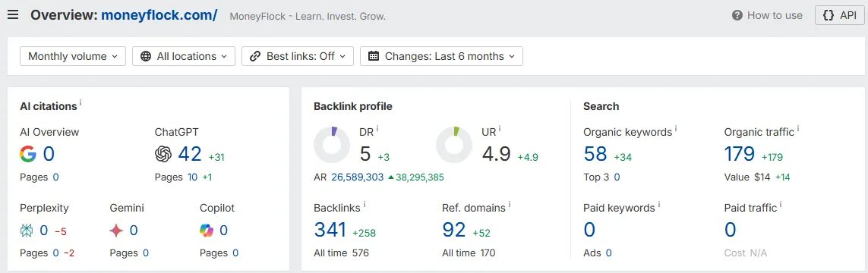Click the UR value 4.9

tap(496, 154)
